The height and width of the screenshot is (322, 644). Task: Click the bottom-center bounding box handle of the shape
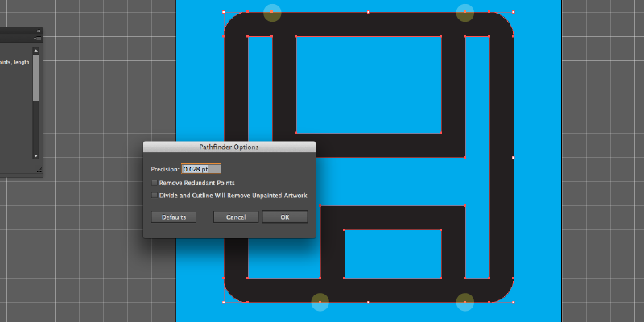click(369, 303)
